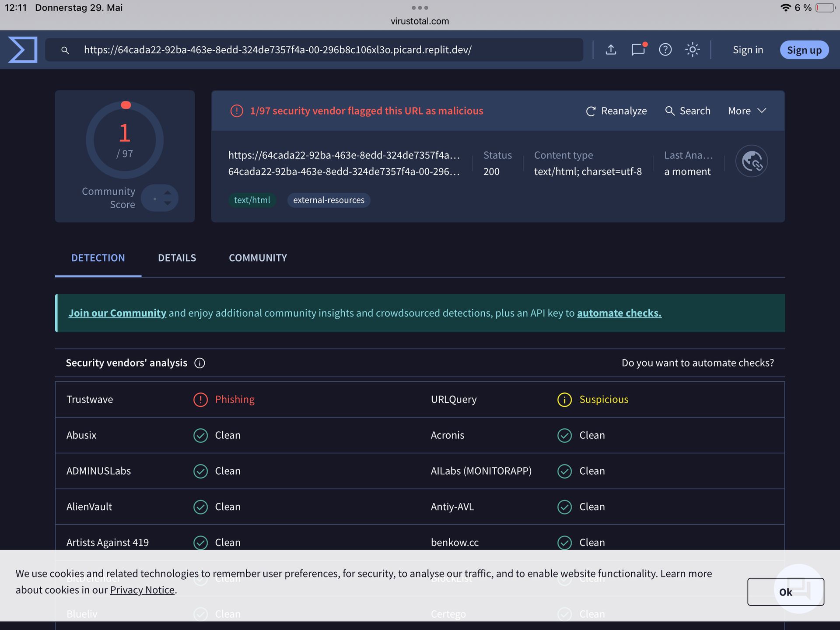Click the search magnifier icon in URL bar
Screen dimensions: 840x630
point(65,50)
